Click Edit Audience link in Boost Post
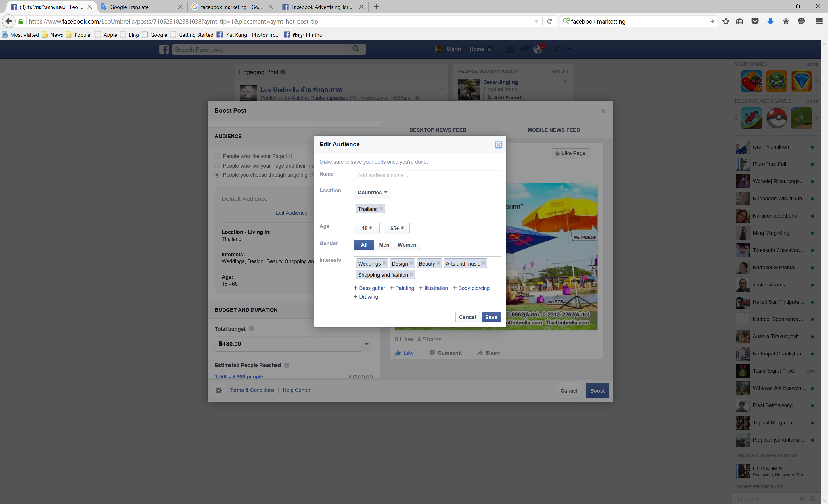 291,213
